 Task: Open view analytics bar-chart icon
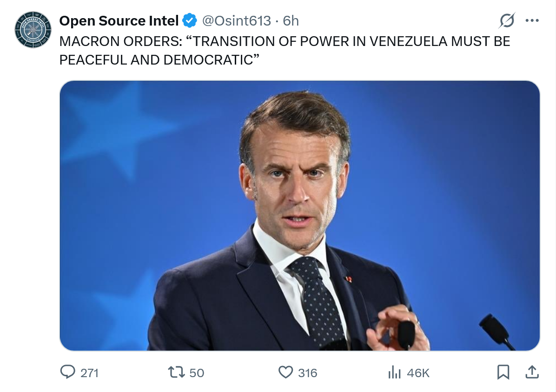pyautogui.click(x=394, y=372)
